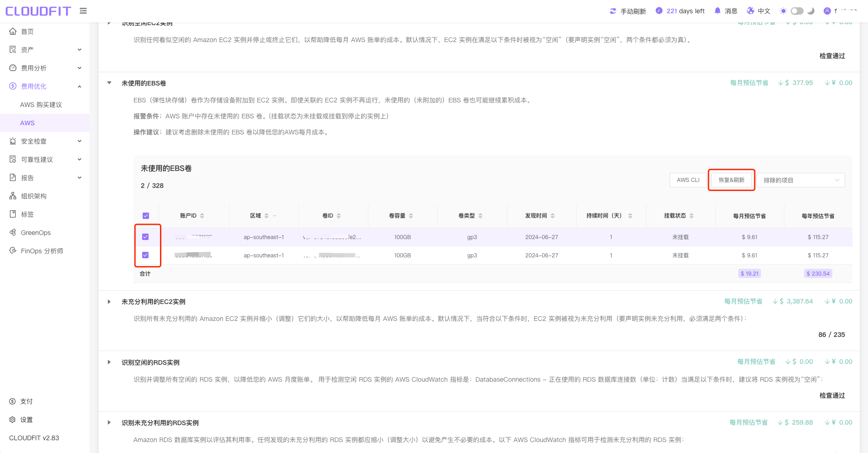Click the 支付 payment icon

[x=12, y=401]
